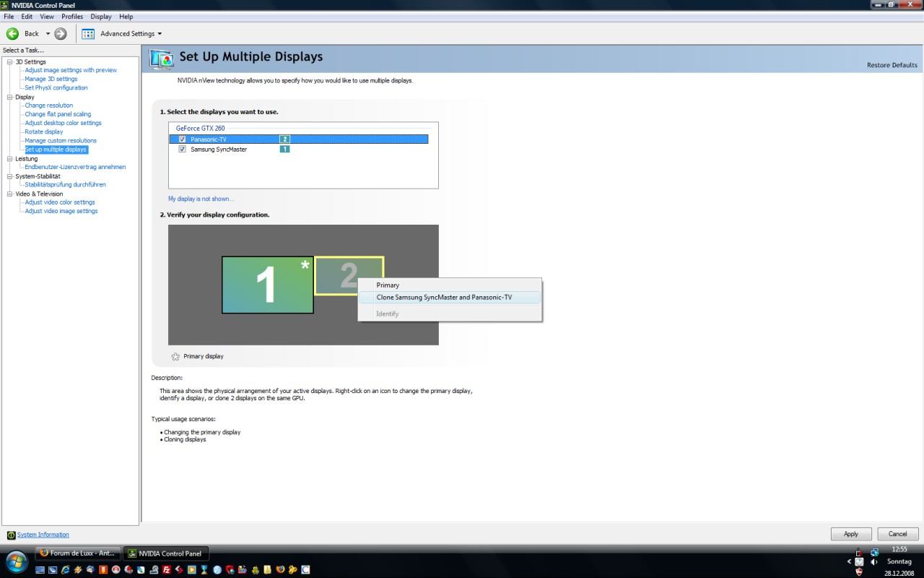Open the Edit menu
This screenshot has width=924, height=578.
pyautogui.click(x=27, y=16)
